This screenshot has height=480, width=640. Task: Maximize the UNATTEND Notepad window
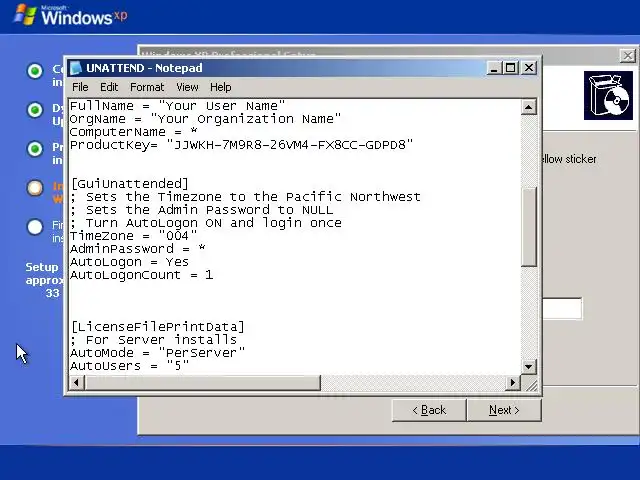coord(511,68)
